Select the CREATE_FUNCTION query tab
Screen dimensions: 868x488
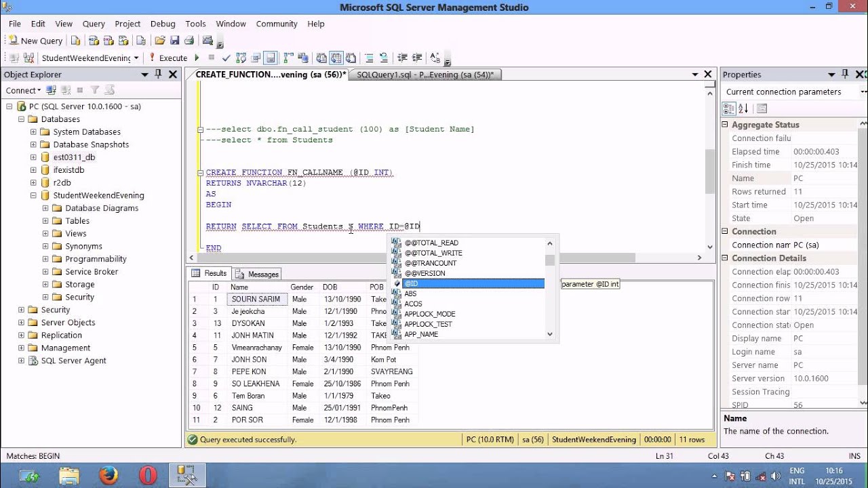pos(271,75)
